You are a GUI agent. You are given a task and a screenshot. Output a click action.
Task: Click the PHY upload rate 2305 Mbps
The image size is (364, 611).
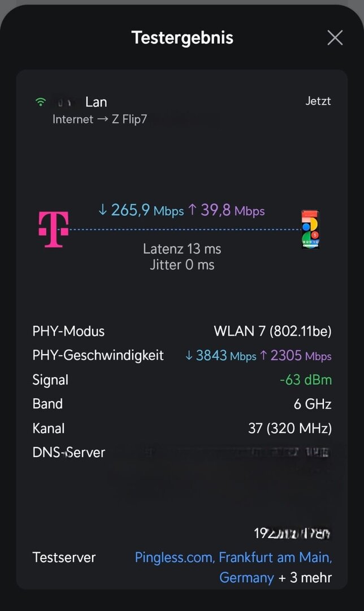[x=295, y=356]
